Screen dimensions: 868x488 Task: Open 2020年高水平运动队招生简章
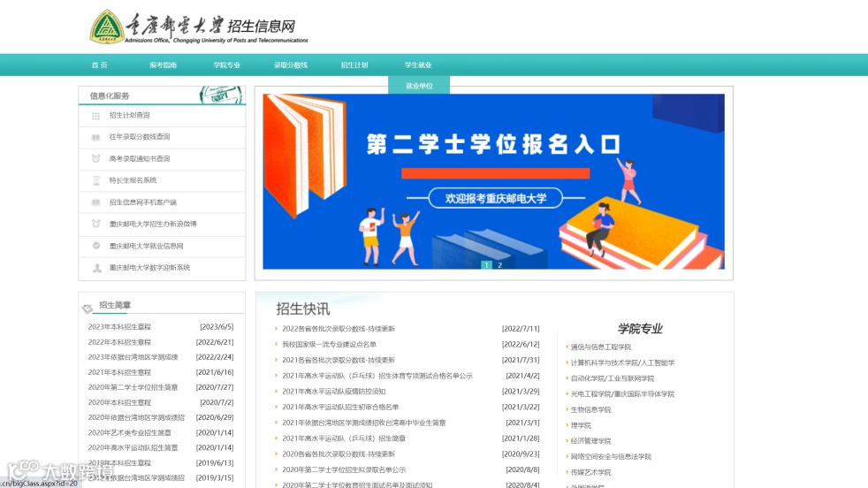[x=133, y=447]
